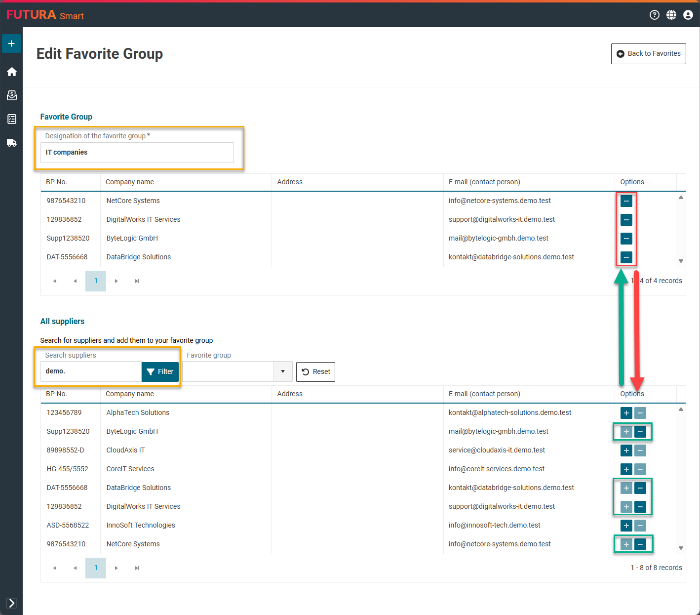Click the Filter button
This screenshot has height=615, width=700.
pos(160,371)
